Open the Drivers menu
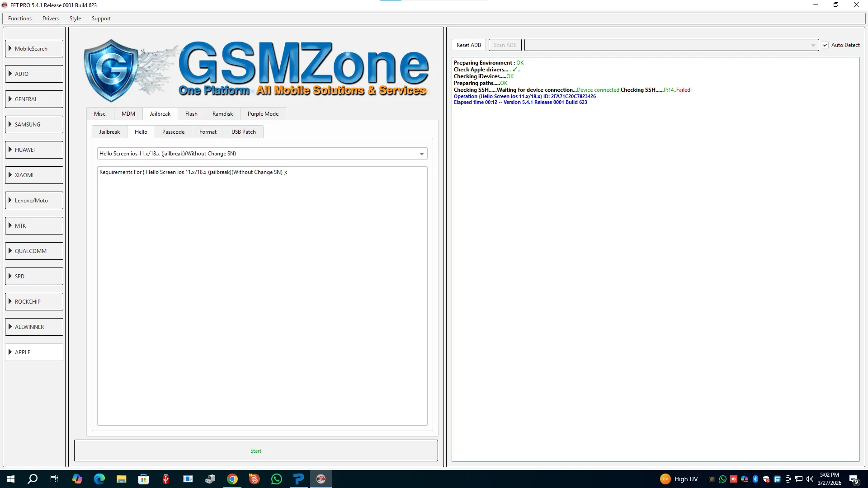The image size is (868, 488). (x=51, y=19)
